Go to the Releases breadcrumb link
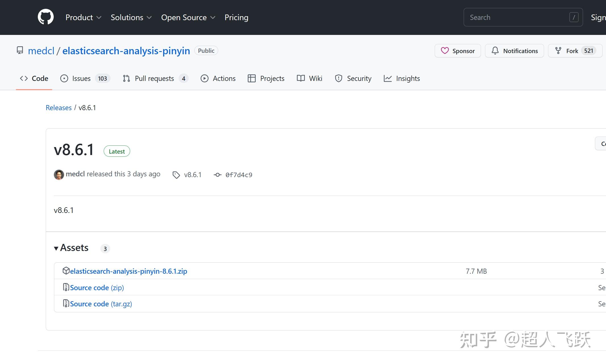The image size is (606, 364). [59, 108]
